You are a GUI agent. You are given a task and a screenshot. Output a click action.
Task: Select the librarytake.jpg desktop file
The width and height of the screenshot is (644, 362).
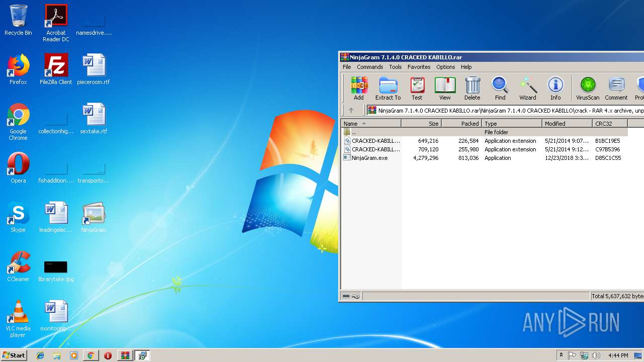(56, 270)
